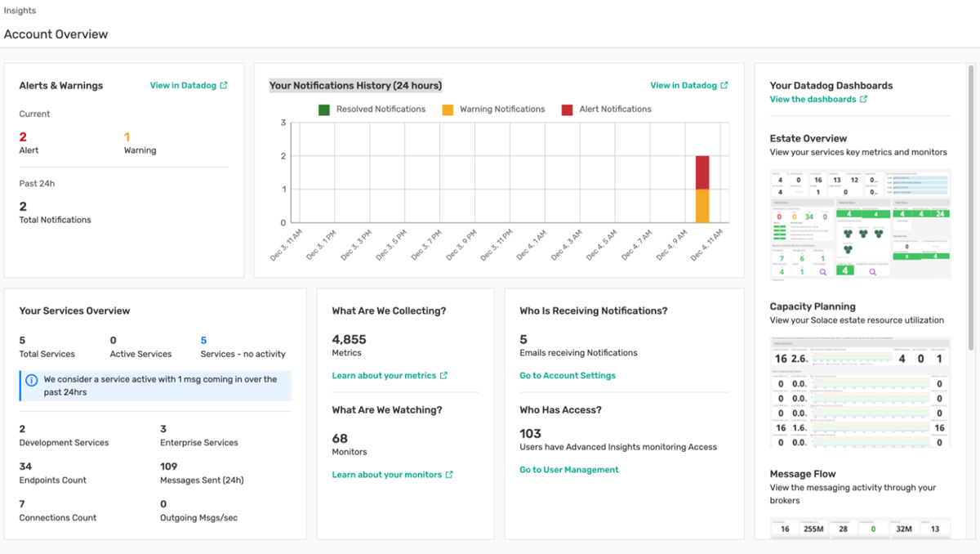Click the info icon in active service notice
Image resolution: width=980 pixels, height=554 pixels.
point(32,380)
